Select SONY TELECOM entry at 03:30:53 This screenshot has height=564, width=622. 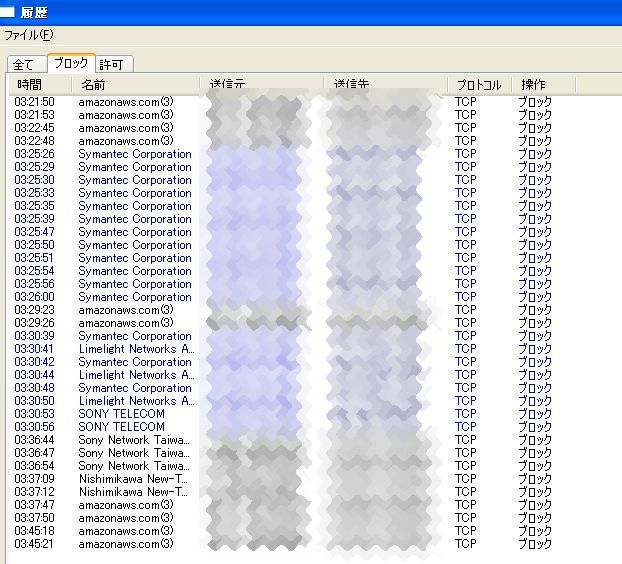pos(283,414)
